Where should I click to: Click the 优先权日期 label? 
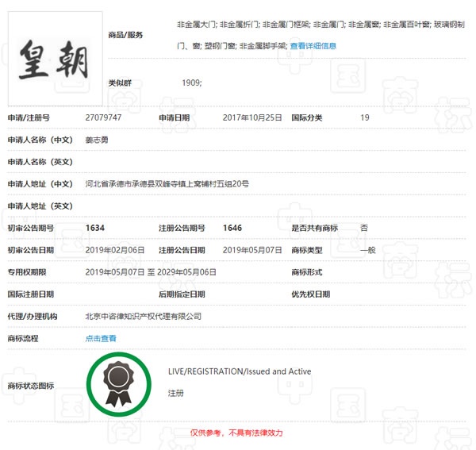(x=310, y=294)
